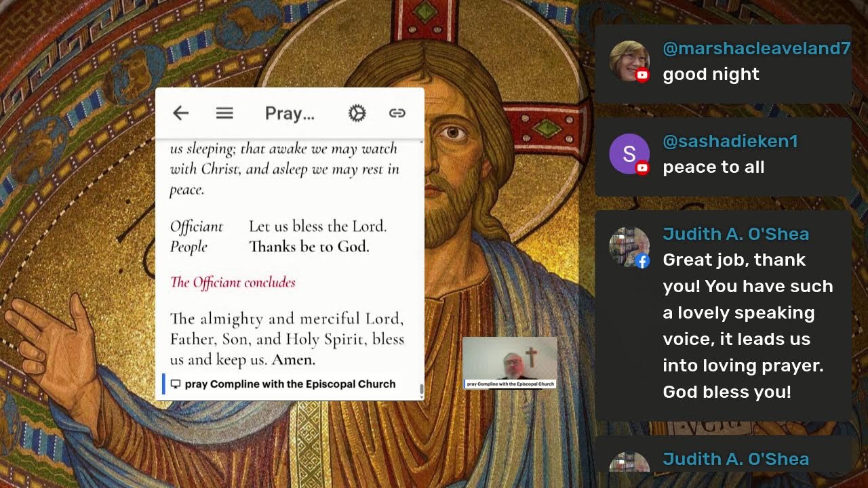Screen dimensions: 868x488
Task: Click the 'People' label
Action: tap(189, 247)
